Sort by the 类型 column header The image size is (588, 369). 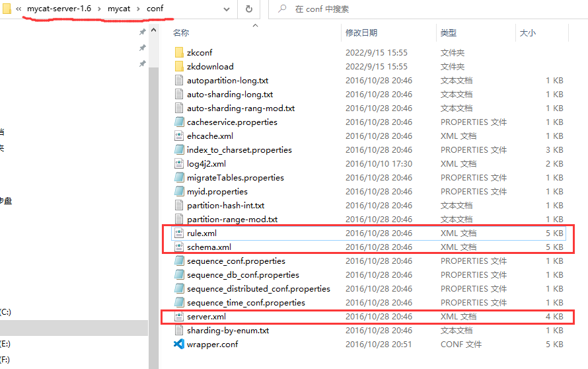click(x=449, y=32)
